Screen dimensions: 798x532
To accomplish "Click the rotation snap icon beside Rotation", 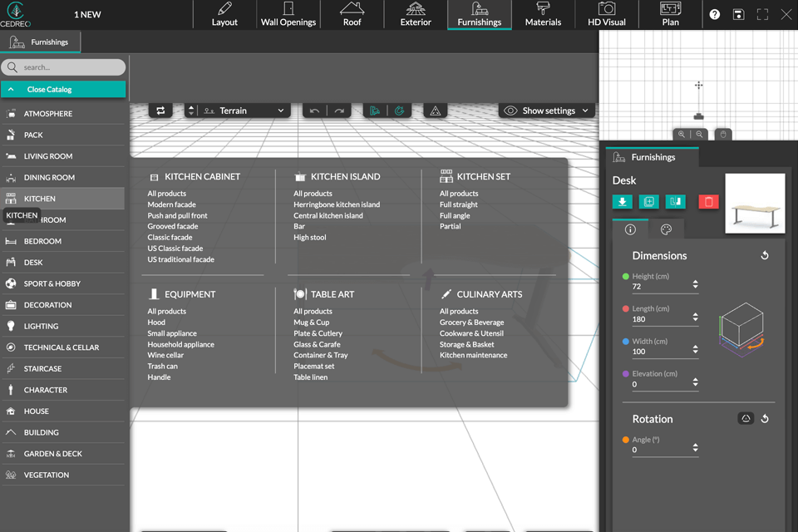I will point(746,418).
